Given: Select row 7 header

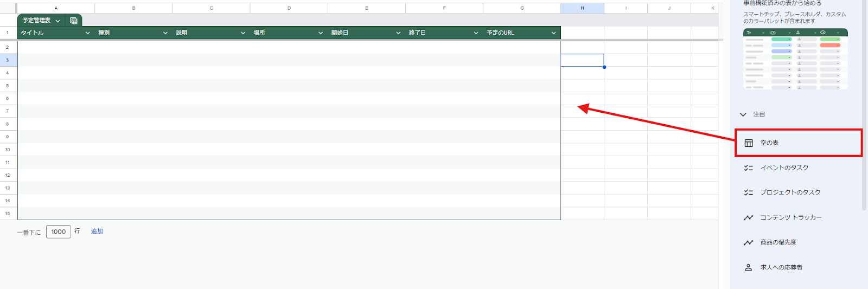Looking at the screenshot, I should tap(8, 111).
